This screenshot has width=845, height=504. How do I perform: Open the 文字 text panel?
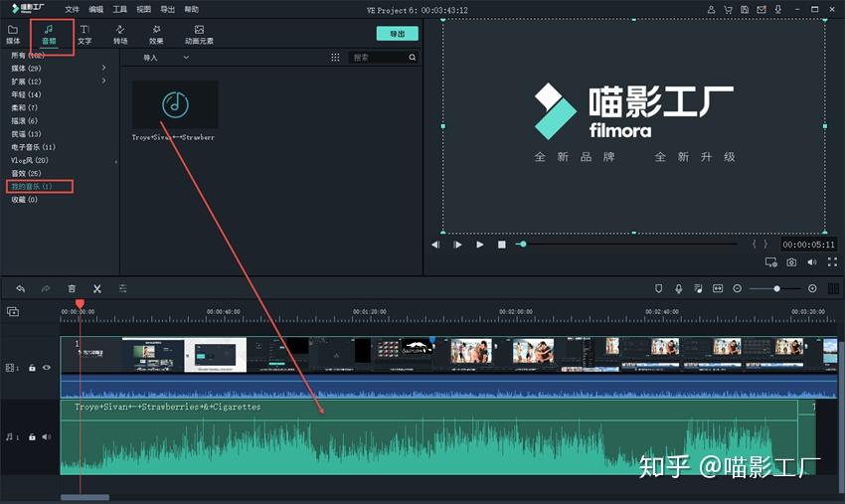(x=84, y=34)
